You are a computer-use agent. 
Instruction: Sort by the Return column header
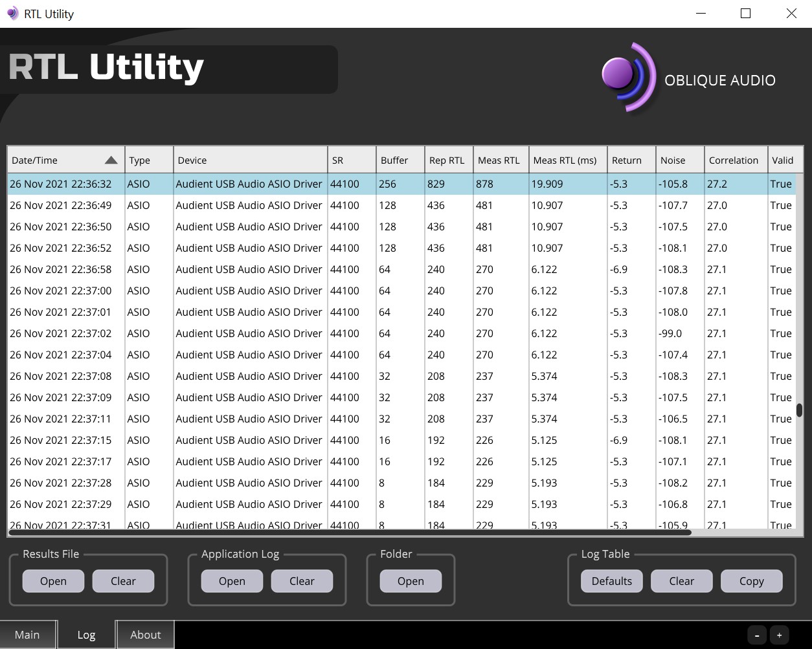(631, 160)
